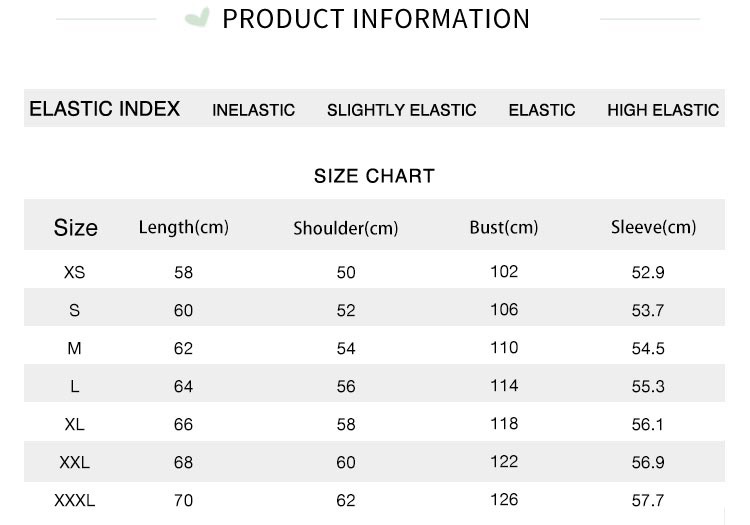Select the XXXL size row label
750x525 pixels.
(x=75, y=500)
